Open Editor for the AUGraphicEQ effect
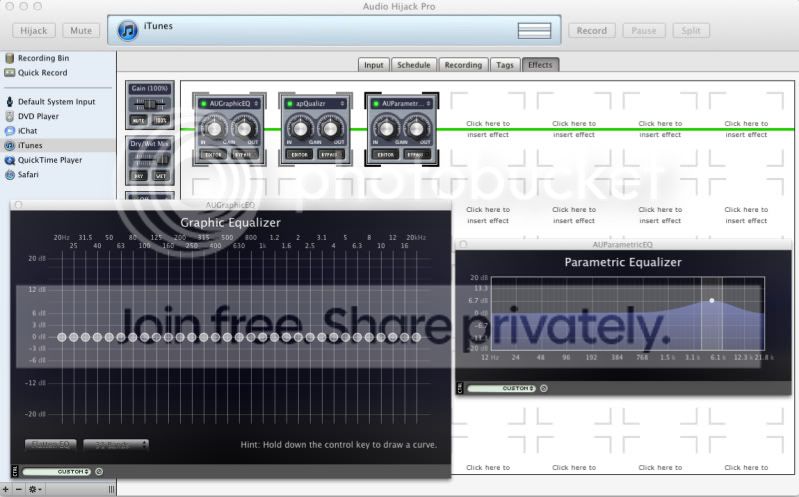This screenshot has width=799, height=497. click(214, 154)
